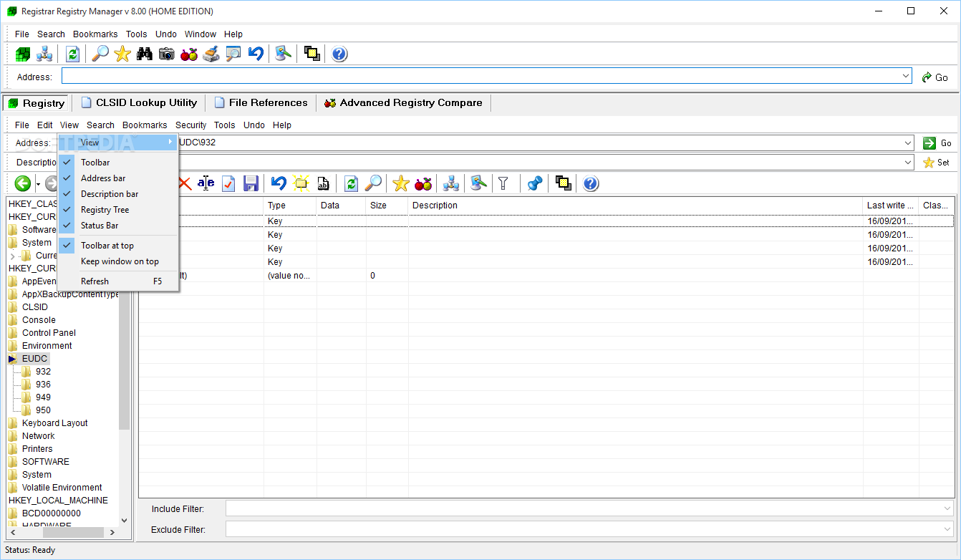Click the binoculars find icon
The image size is (961, 560).
pyautogui.click(x=145, y=54)
